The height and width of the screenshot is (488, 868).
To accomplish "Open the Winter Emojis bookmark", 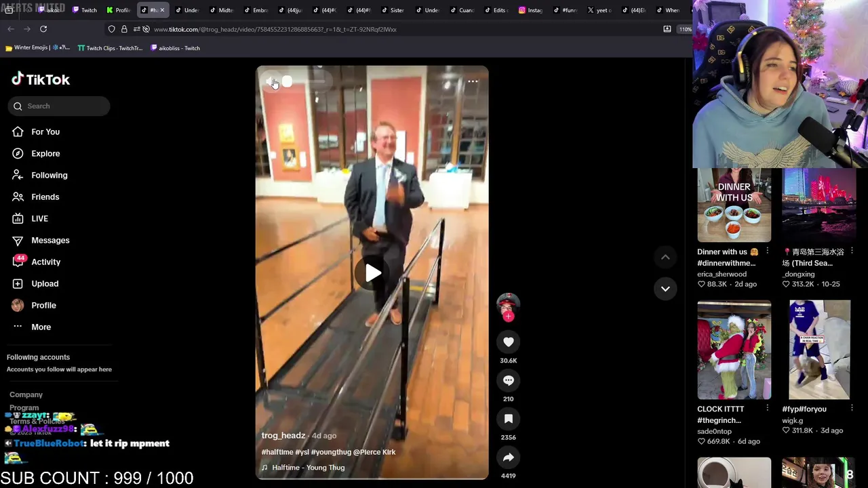I will pos(37,48).
